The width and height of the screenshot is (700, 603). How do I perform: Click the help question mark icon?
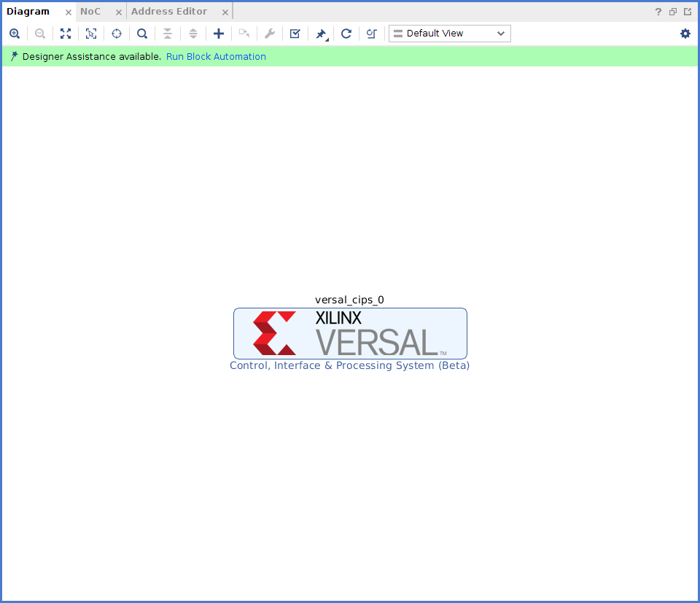click(x=658, y=12)
